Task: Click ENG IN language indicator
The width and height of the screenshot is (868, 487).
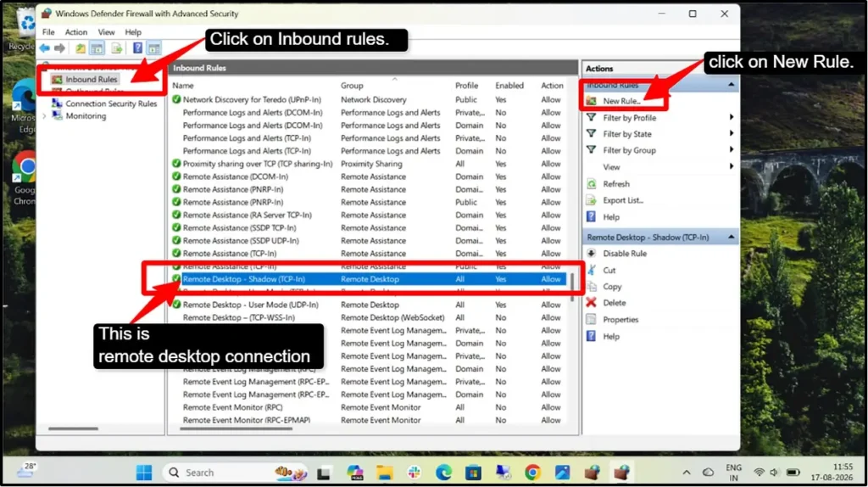Action: click(x=733, y=473)
